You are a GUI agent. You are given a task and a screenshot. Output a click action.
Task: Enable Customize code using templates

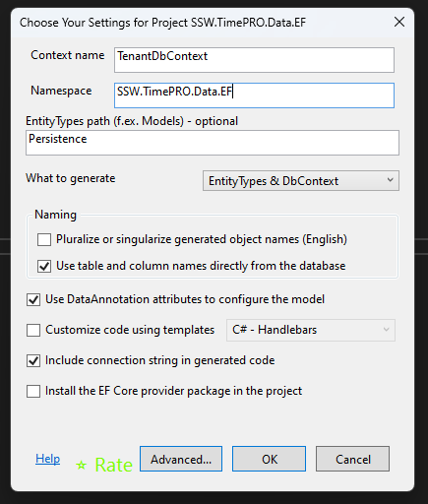33,330
